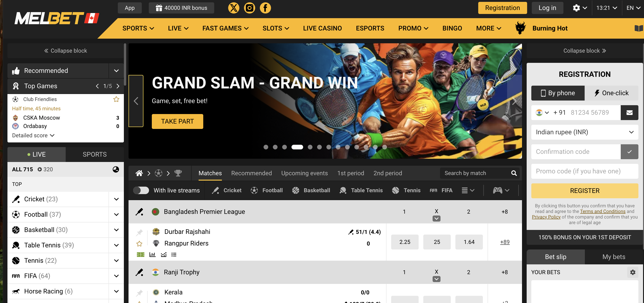Viewport: 644px width, 303px height.
Task: Open the Facebook social icon
Action: (265, 8)
